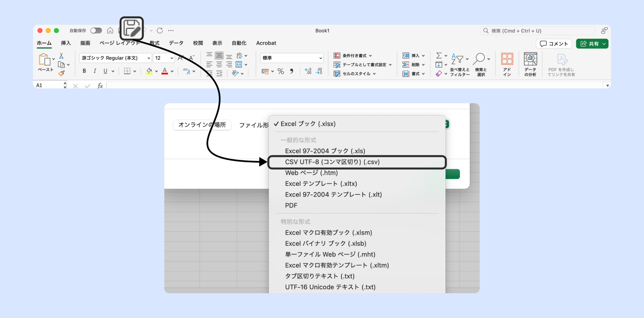
Task: Click the phonetic guide (abc A) icon
Action: [x=186, y=71]
